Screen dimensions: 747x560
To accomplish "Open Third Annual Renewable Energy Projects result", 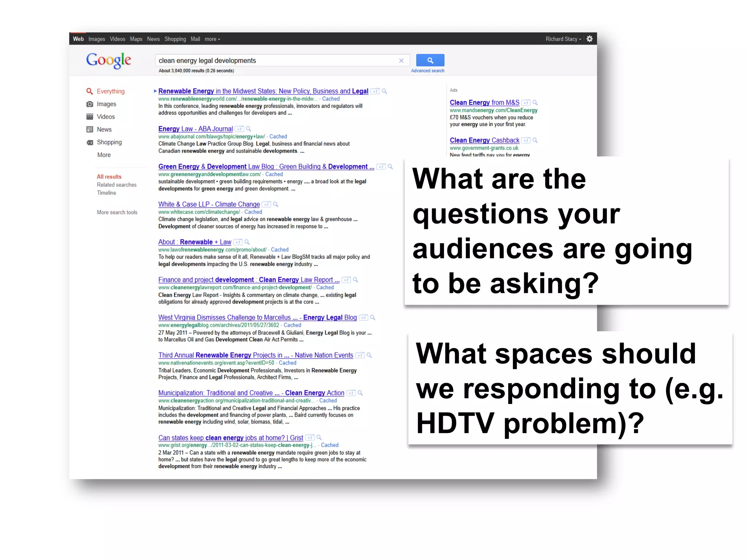I will click(256, 355).
